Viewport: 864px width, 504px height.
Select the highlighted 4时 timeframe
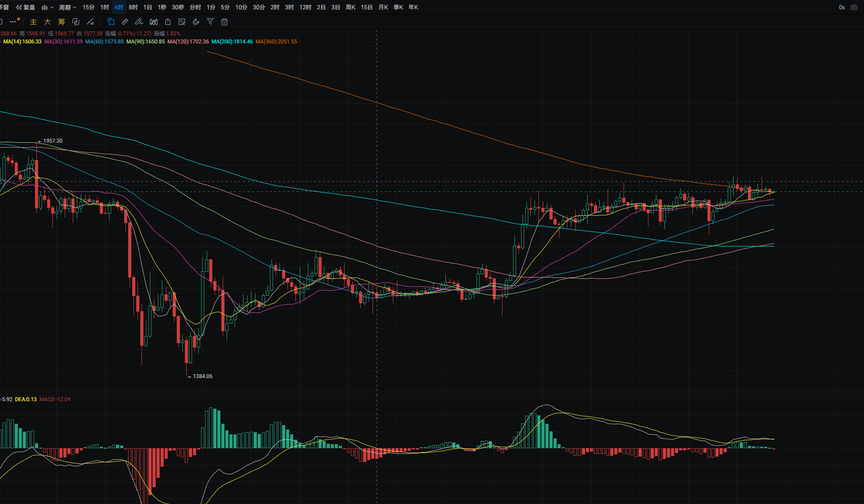point(118,7)
